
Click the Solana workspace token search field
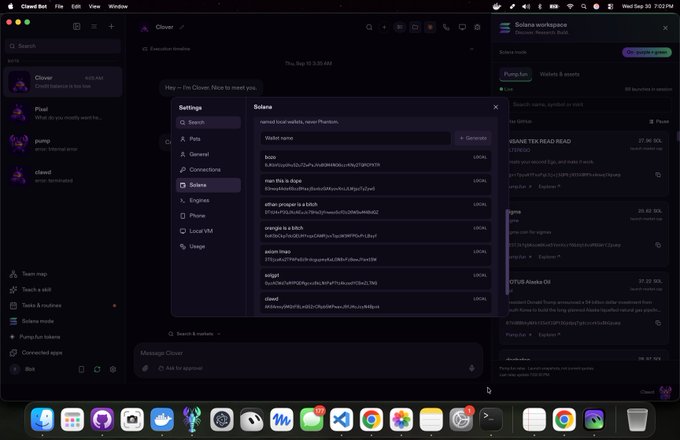point(588,104)
